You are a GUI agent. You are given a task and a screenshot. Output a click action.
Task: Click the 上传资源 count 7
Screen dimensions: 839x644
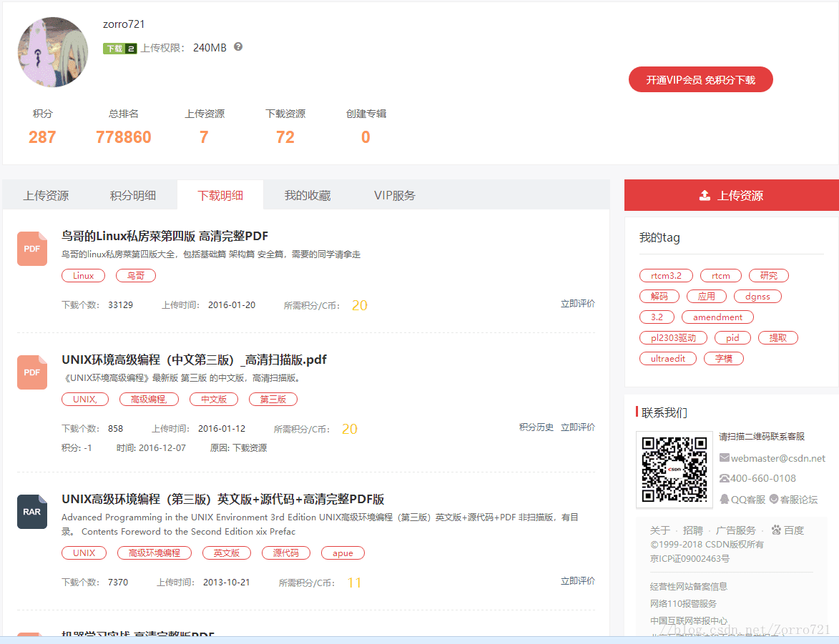[204, 137]
